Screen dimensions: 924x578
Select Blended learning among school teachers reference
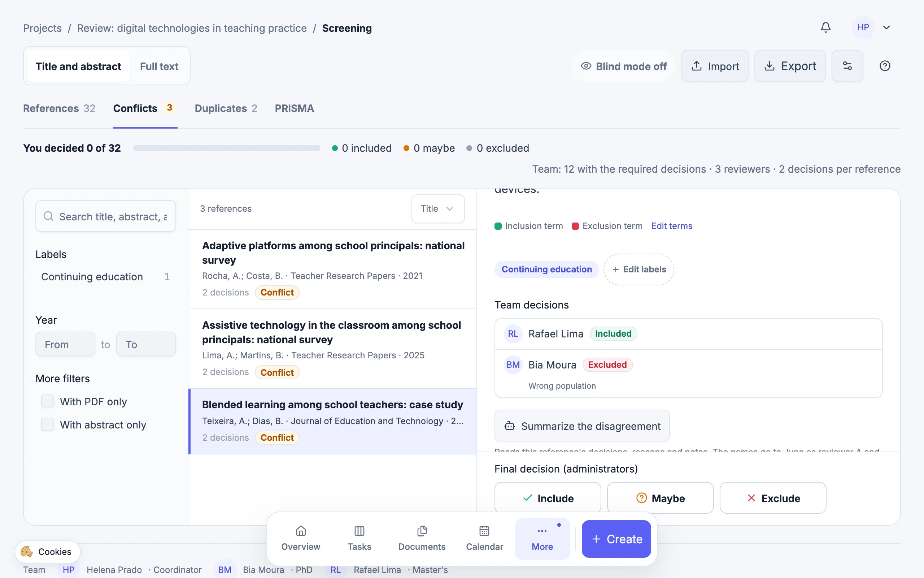[332, 421]
